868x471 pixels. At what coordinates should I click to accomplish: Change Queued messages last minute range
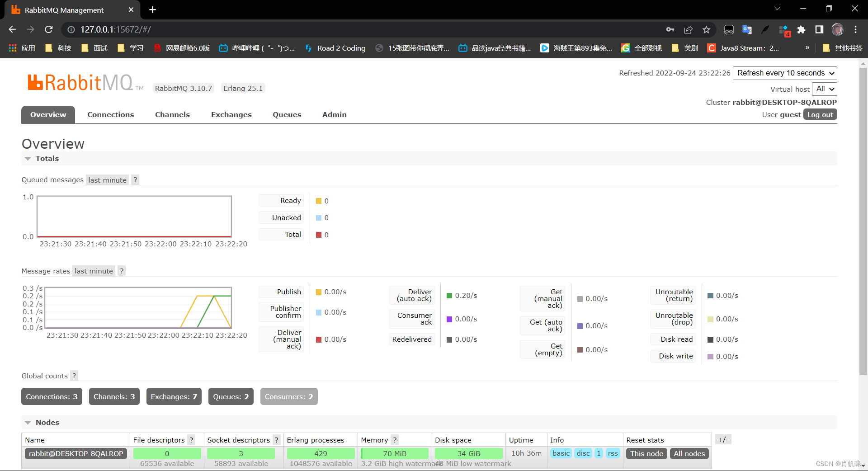coord(107,180)
